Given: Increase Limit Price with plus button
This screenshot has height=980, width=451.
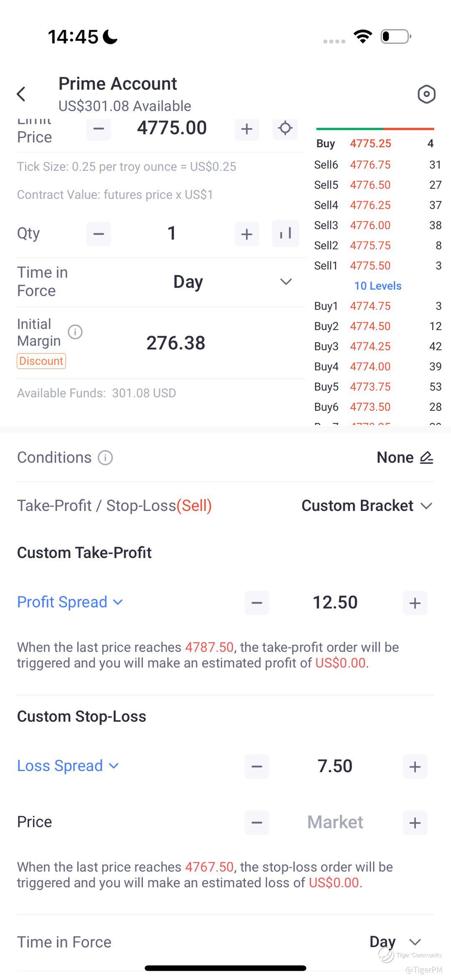Looking at the screenshot, I should click(247, 129).
